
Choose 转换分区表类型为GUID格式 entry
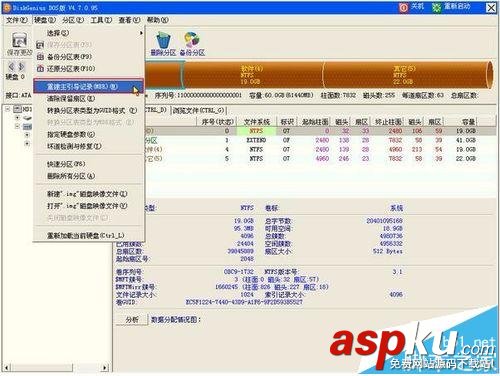[x=89, y=110]
